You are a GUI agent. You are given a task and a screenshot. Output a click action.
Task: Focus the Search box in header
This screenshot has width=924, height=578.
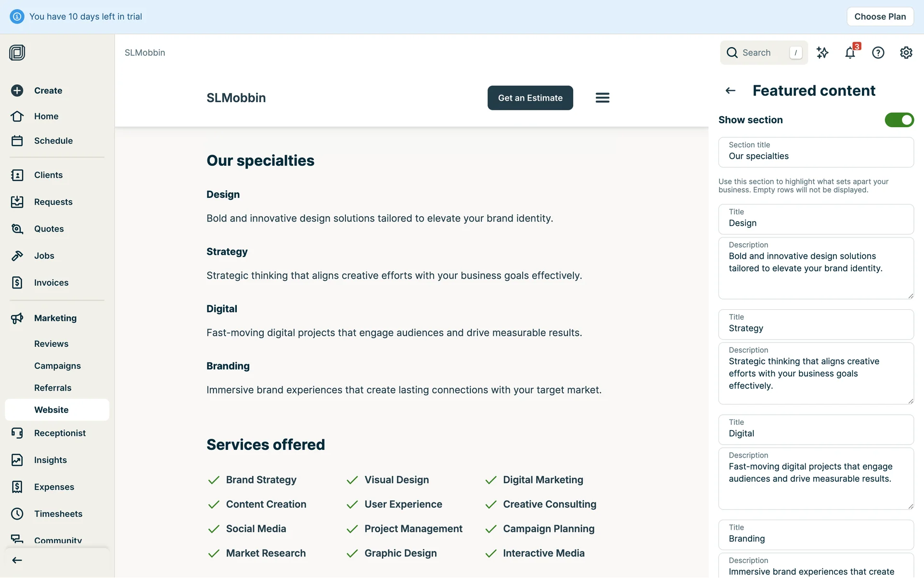763,53
